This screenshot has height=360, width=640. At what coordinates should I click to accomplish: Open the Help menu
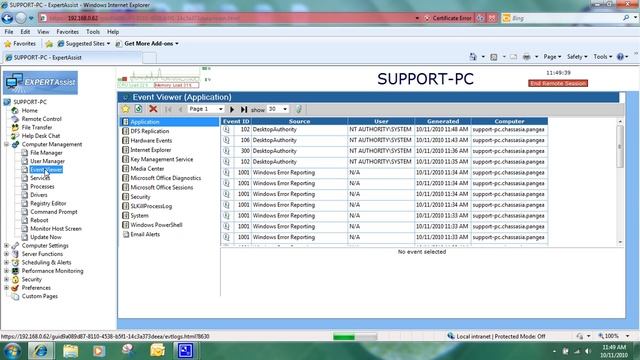(x=113, y=32)
